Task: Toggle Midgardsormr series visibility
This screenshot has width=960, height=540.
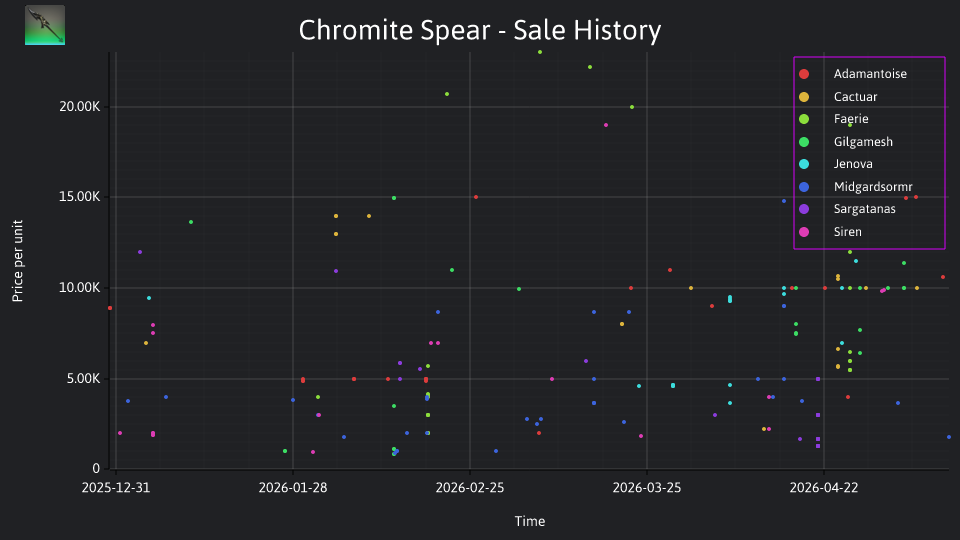Action: pos(872,187)
